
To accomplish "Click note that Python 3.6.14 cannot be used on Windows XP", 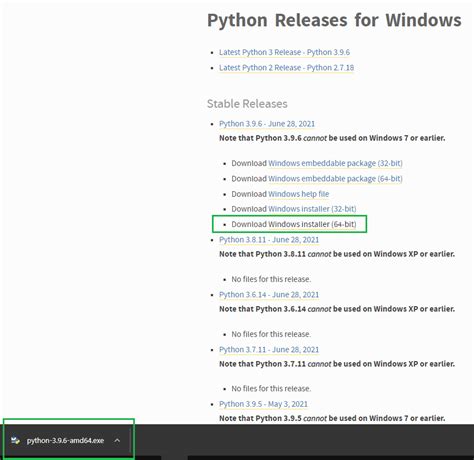I will pos(337,309).
